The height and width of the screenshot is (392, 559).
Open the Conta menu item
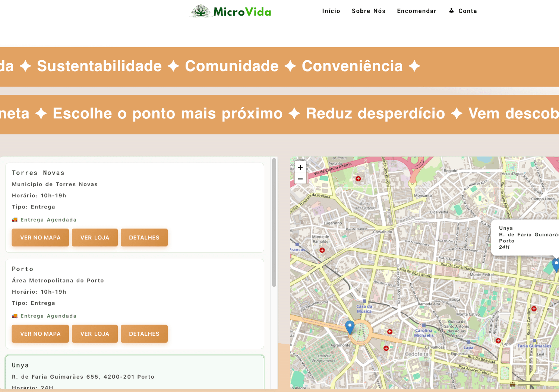(467, 11)
